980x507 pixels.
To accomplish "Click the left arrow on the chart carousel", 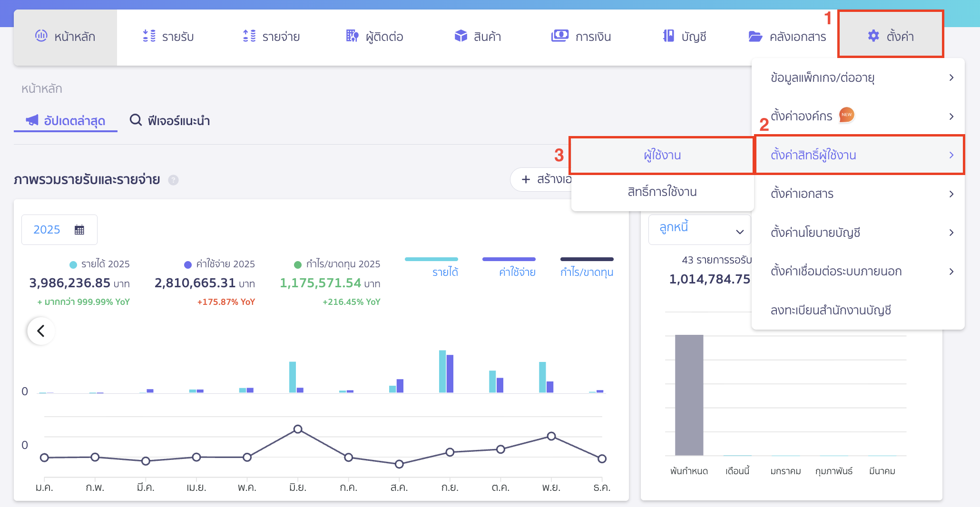I will [x=40, y=331].
